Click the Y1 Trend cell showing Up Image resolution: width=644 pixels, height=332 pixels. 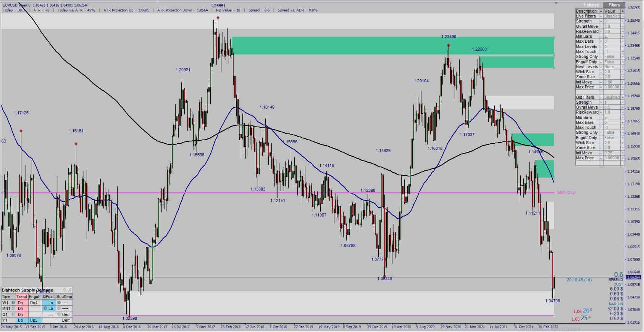[x=22, y=320]
